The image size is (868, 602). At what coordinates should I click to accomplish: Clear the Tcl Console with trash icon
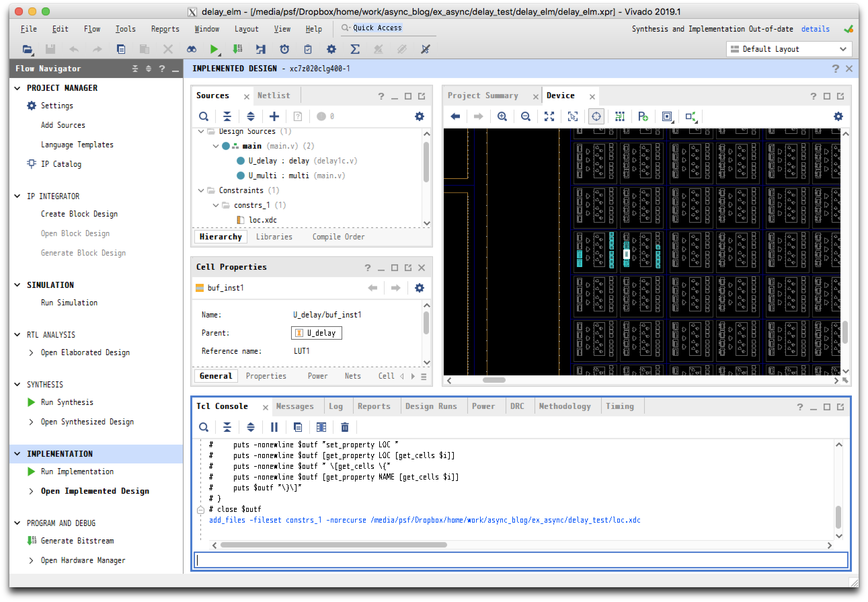coord(345,427)
